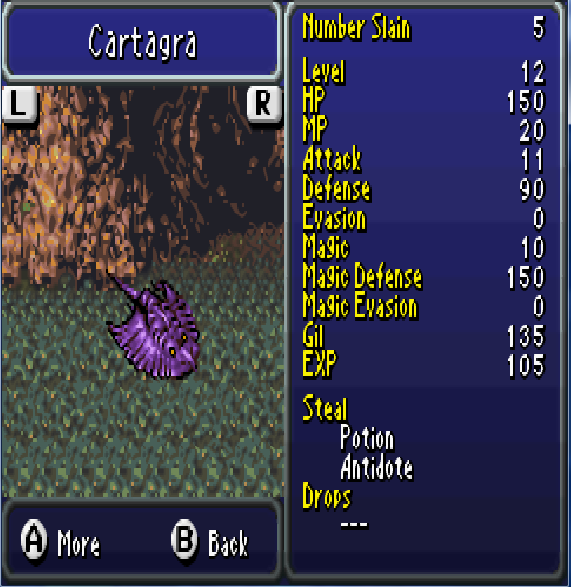Click the L shoulder button icon
Image resolution: width=571 pixels, height=587 pixels.
click(19, 104)
